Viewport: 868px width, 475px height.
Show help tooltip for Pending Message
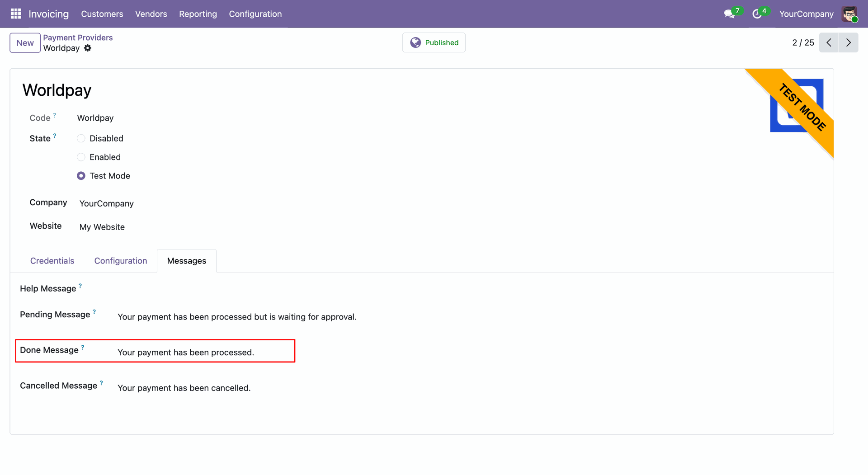tap(94, 312)
